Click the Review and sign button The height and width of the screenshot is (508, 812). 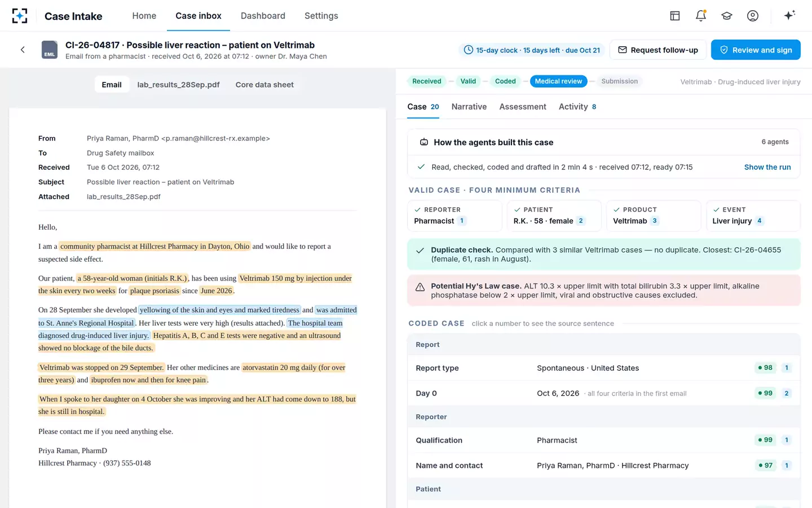click(x=756, y=50)
